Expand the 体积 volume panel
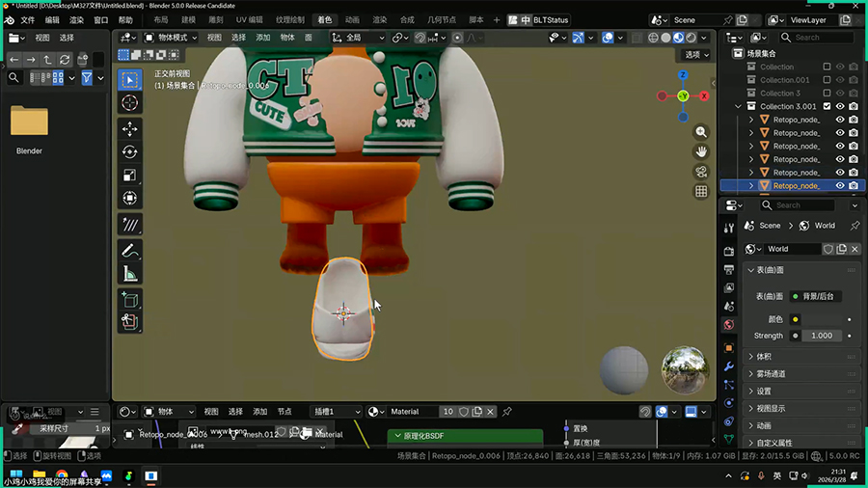 coord(764,356)
